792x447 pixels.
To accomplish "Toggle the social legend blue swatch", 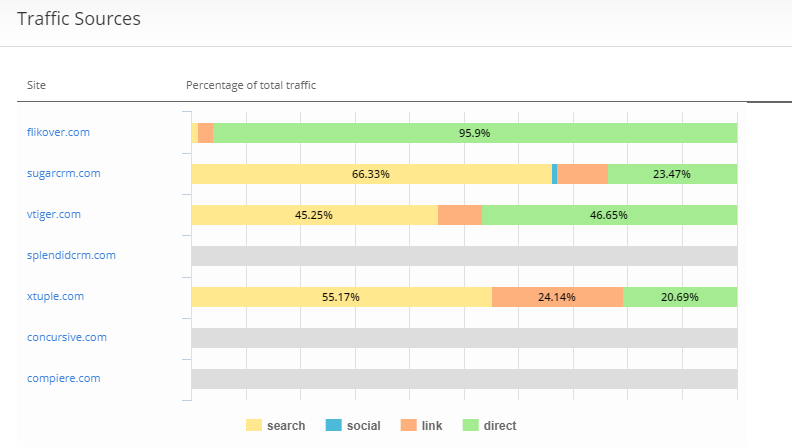I will tap(334, 426).
